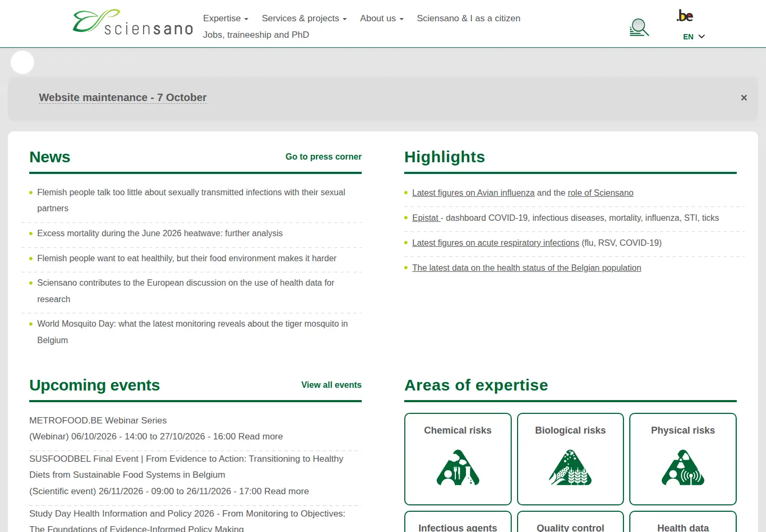Screen dimensions: 766x532
Task: Open the Epistat dashboard link
Action: click(426, 218)
